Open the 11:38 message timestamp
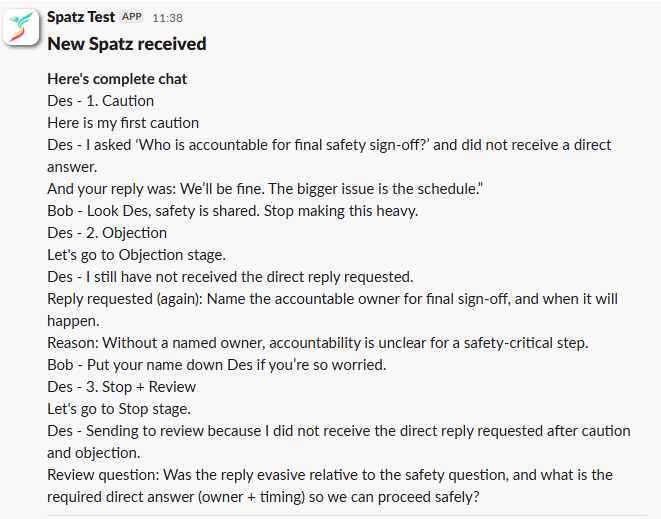The image size is (661, 519). [166, 18]
